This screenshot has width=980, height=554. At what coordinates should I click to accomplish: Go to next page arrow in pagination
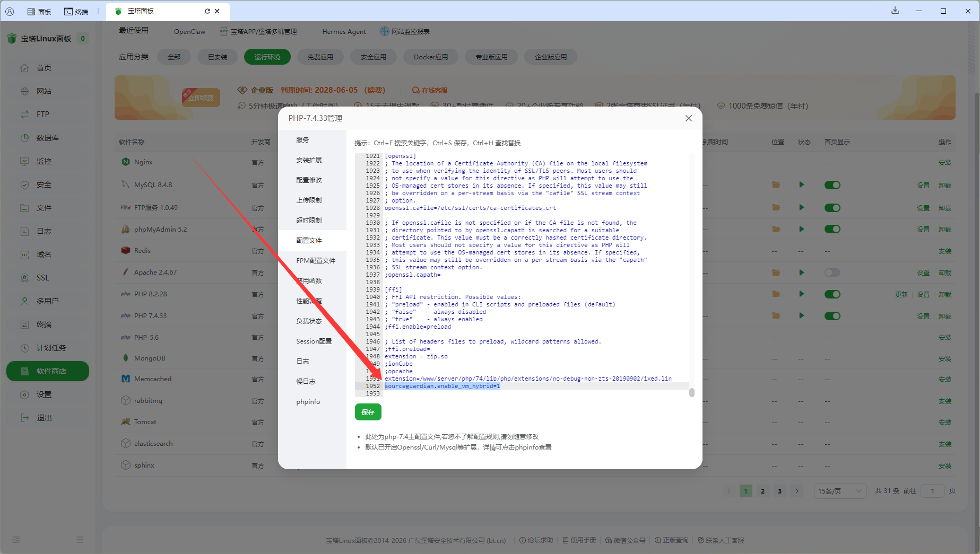(x=796, y=491)
